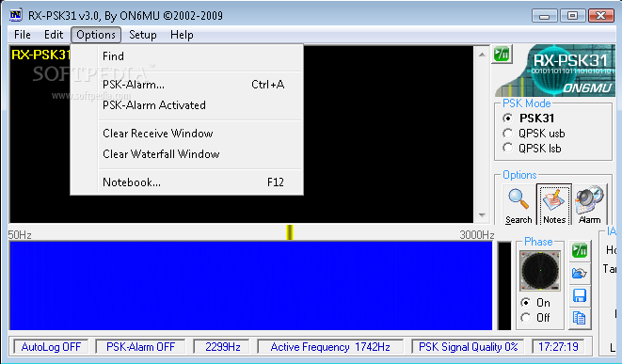Click the PSK Signal Quality 0% field
The image size is (622, 364).
tap(468, 347)
